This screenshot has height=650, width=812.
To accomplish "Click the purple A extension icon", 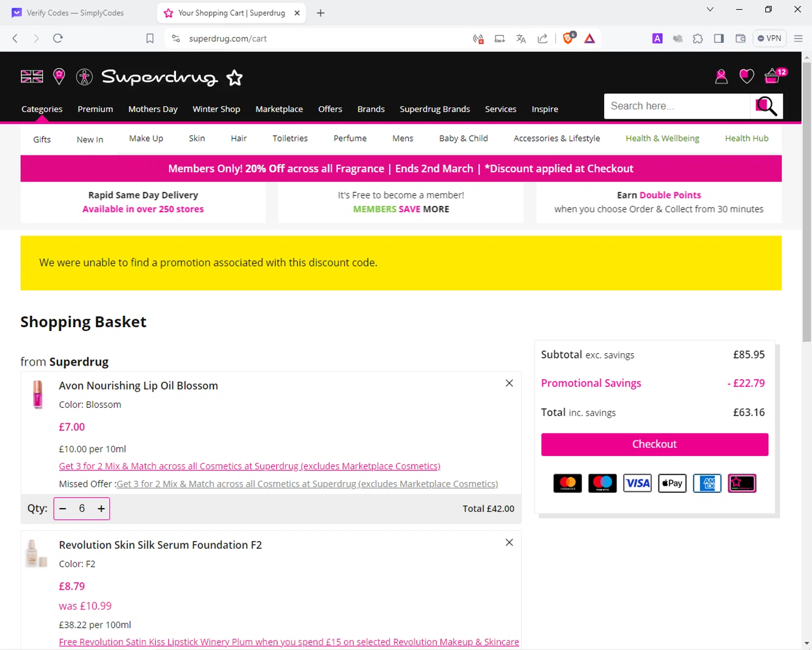I will (657, 38).
